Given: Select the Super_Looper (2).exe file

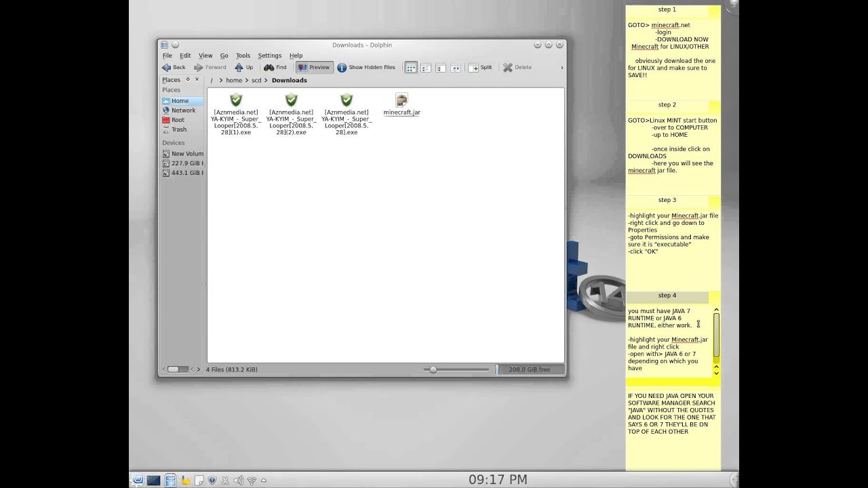Looking at the screenshot, I should 291,114.
